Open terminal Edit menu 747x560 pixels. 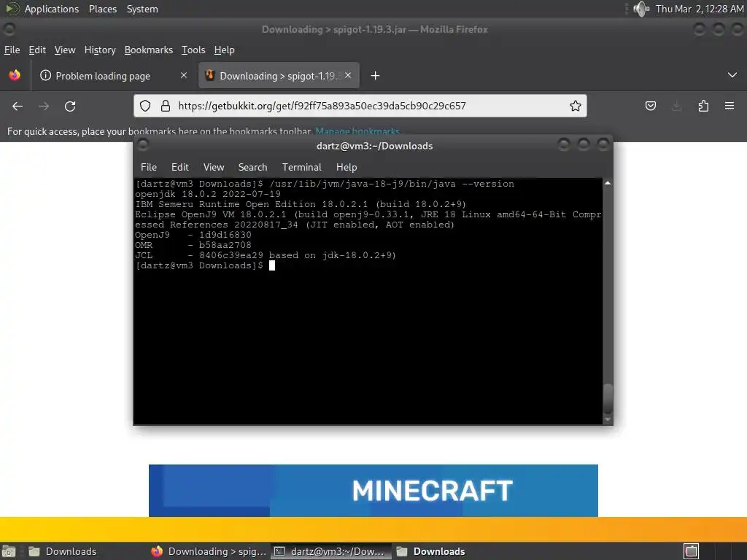coord(180,167)
